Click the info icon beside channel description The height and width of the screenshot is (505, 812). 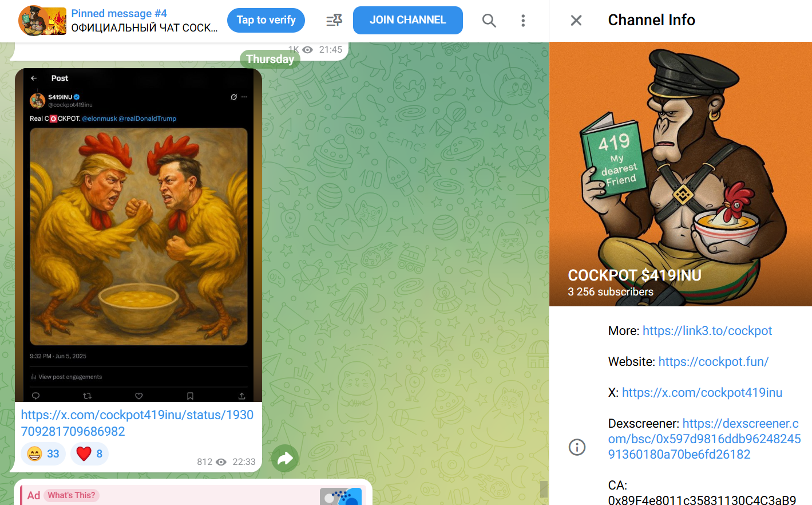(577, 447)
